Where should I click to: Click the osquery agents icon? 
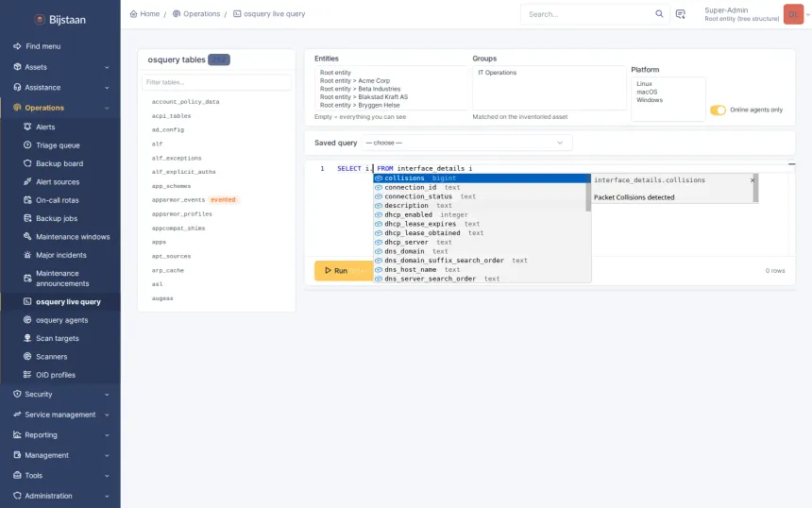click(x=27, y=319)
